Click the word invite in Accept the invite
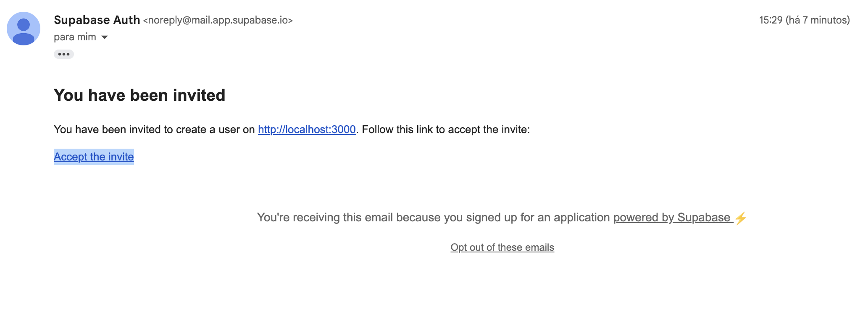This screenshot has height=315, width=868. [121, 157]
